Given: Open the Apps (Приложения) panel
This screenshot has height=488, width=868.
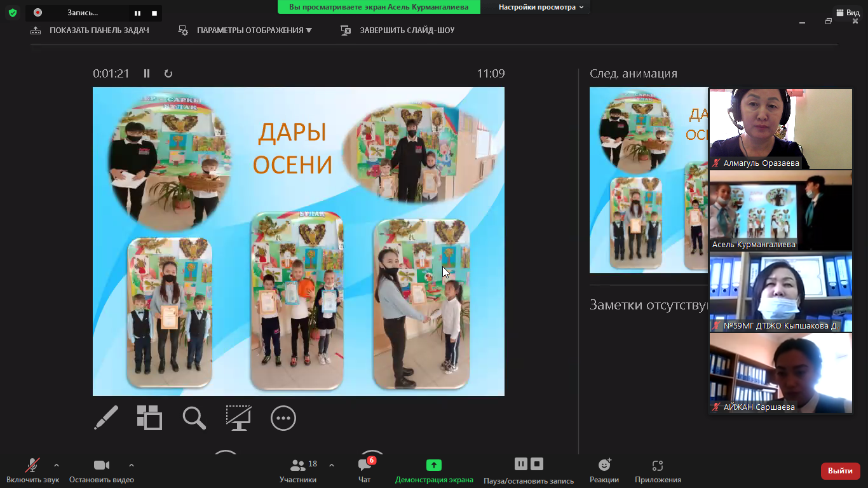Looking at the screenshot, I should point(658,470).
